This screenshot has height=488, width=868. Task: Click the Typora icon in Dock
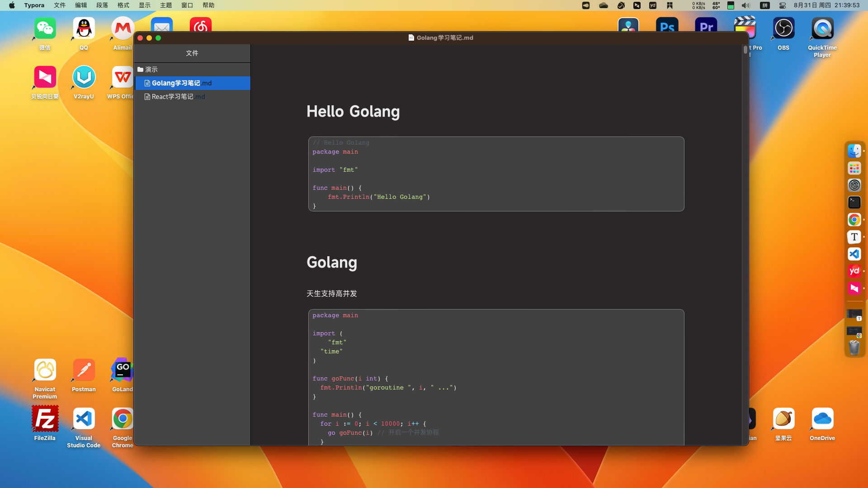pyautogui.click(x=854, y=237)
